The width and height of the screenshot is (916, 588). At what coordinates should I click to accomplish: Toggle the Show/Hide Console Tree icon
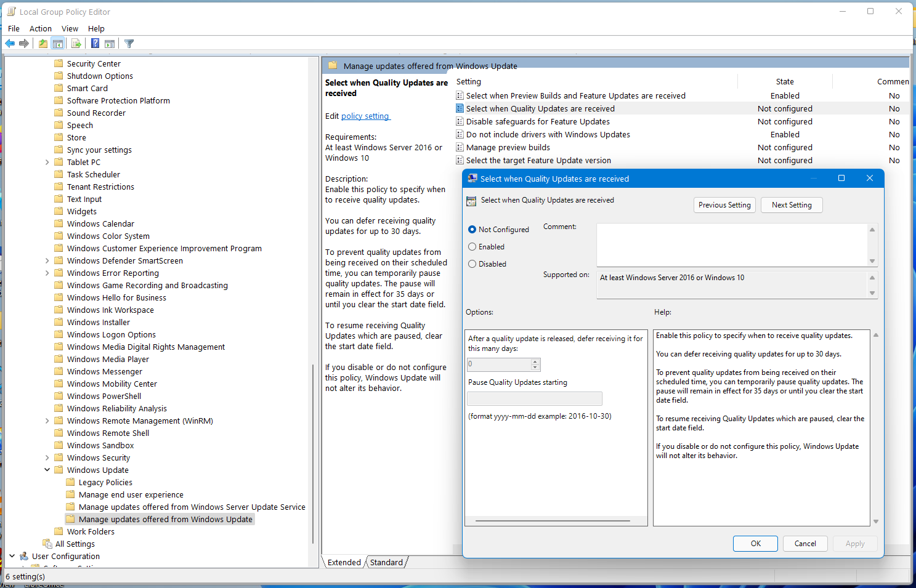point(58,44)
